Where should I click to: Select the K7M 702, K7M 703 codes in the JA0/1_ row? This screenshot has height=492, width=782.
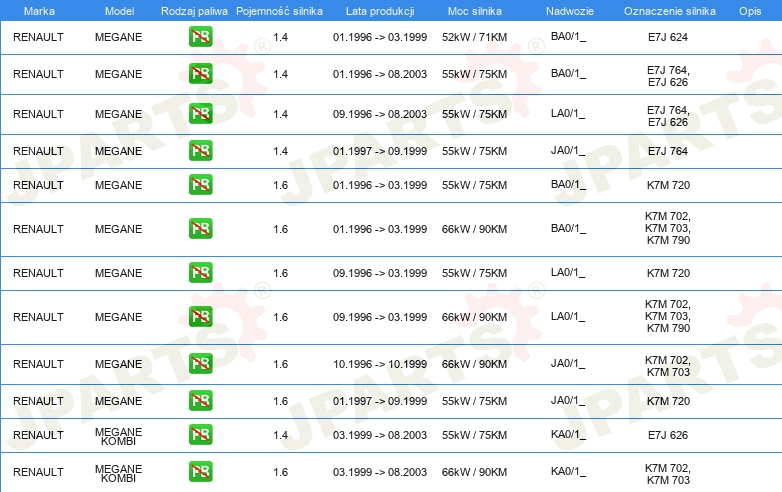pos(668,366)
